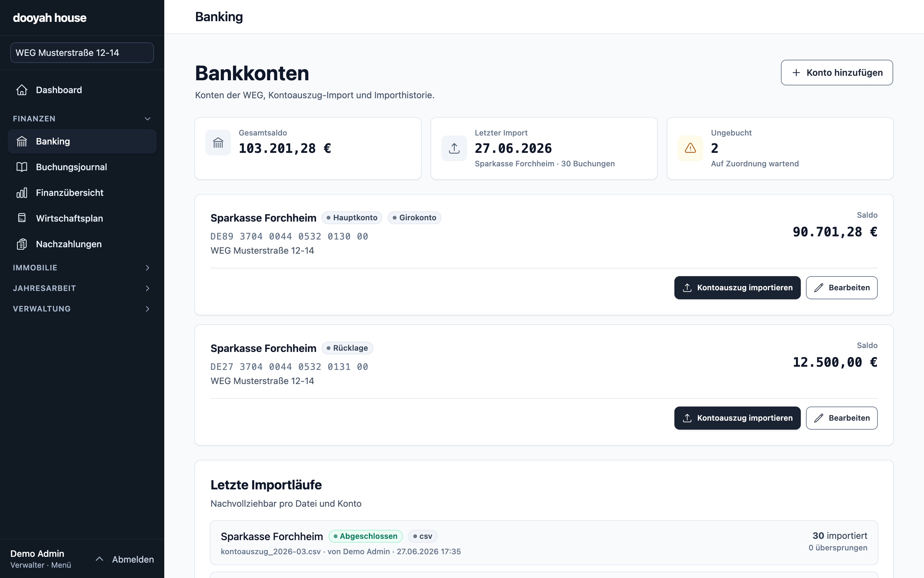Click 'Verwalter · Menü' text under Demo Admin

pyautogui.click(x=40, y=565)
